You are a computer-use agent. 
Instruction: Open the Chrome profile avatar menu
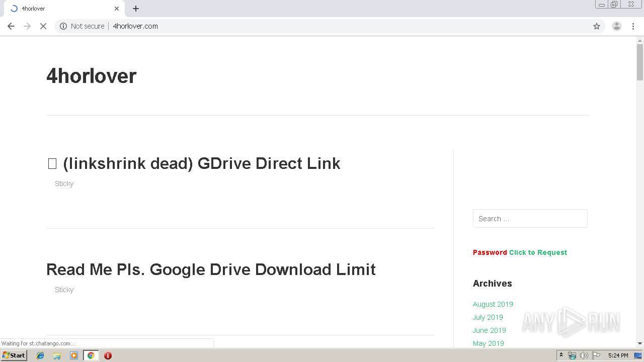(x=617, y=26)
